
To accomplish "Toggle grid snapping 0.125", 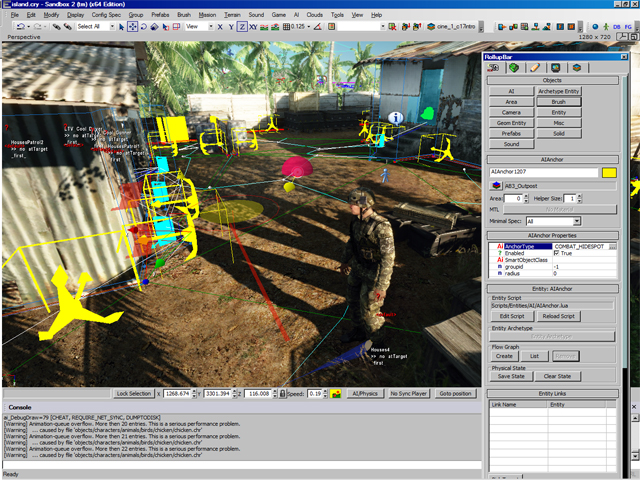I will [x=293, y=27].
